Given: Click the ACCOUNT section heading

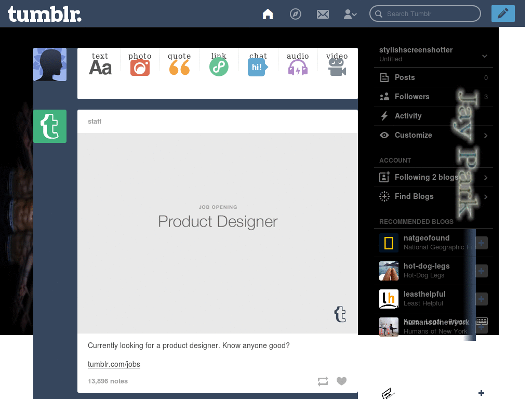Looking at the screenshot, I should click(395, 160).
